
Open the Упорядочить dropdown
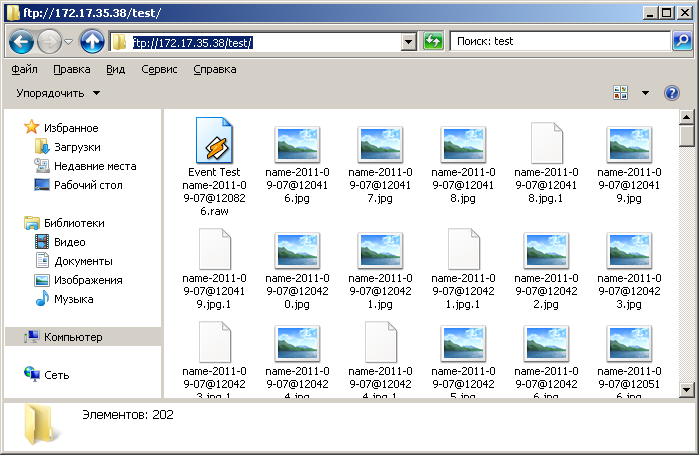click(58, 93)
